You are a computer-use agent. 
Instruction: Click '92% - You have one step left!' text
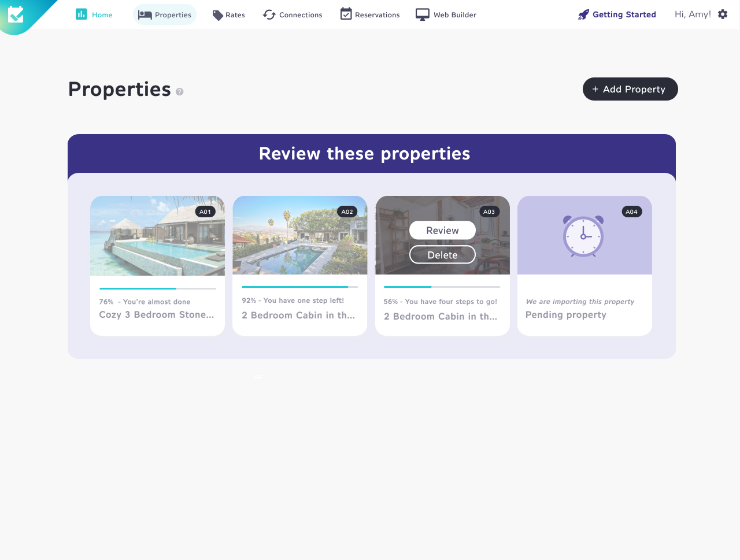[293, 301]
